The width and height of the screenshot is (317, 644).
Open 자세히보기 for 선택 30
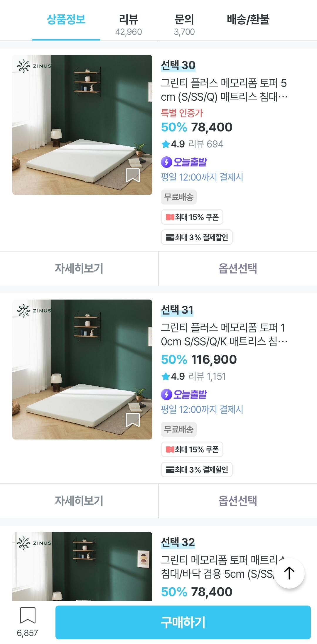click(79, 268)
